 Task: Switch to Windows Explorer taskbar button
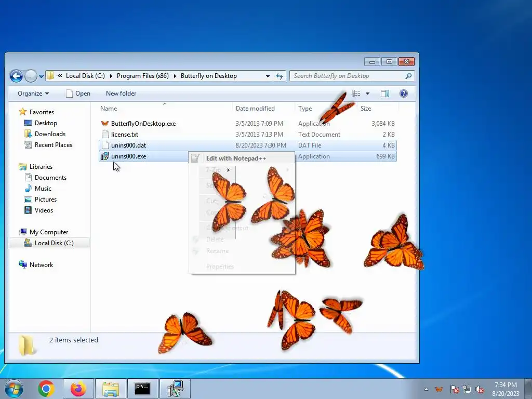(x=111, y=389)
